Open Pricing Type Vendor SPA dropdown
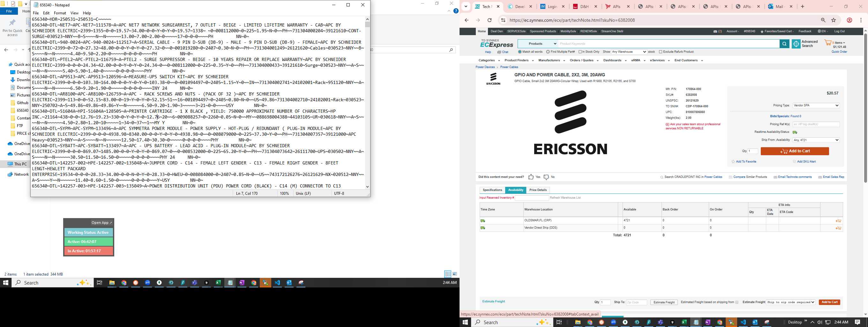Viewport: 868px width, 327px height. [816, 105]
